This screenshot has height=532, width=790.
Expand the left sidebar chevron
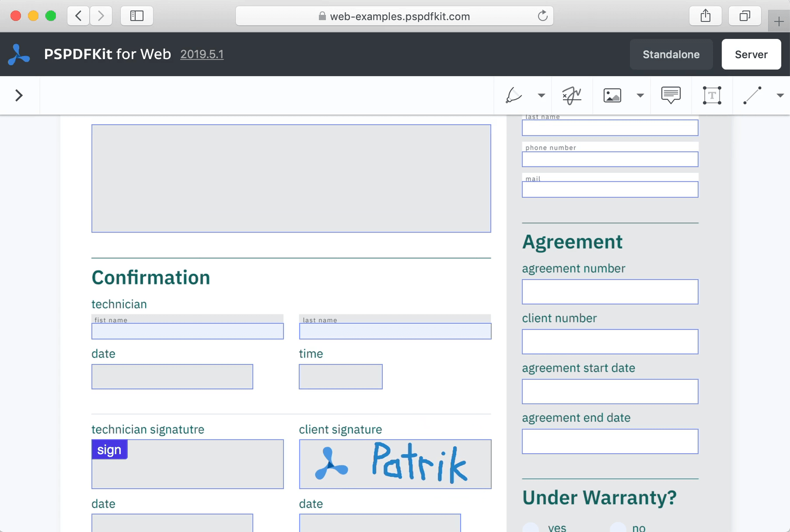tap(19, 95)
